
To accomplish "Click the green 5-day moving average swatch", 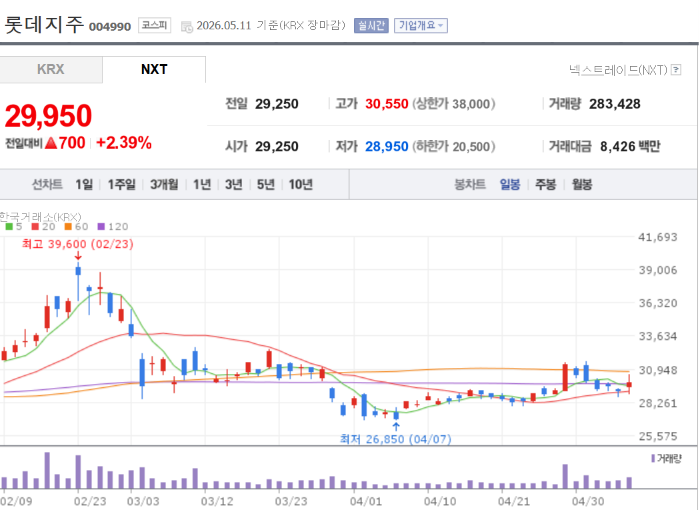I will tap(9, 227).
